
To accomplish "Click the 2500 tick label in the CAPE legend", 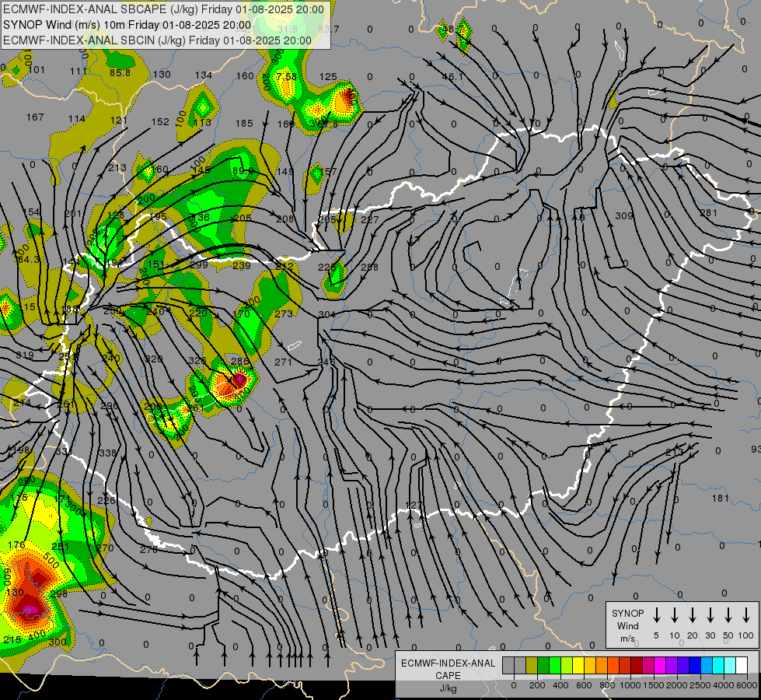I will click(700, 685).
